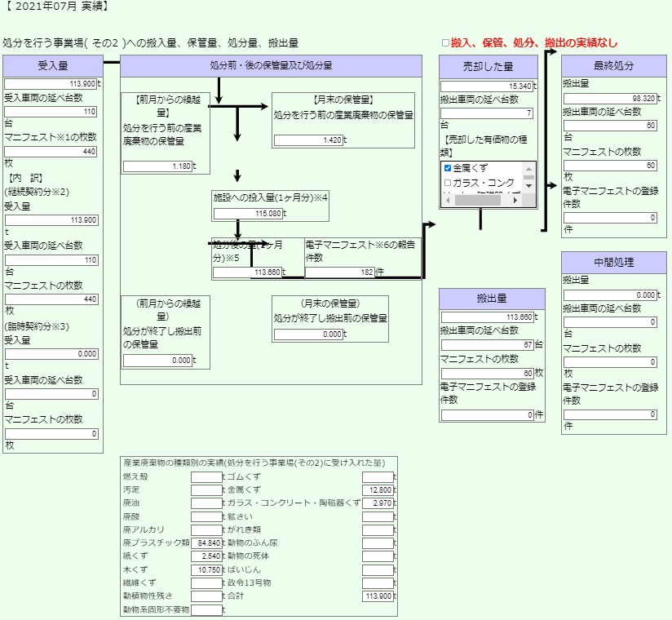Viewport: 672px width, 620px height.
Task: Click the 売却した量 vehicle count field showing 7
Action: (x=487, y=113)
